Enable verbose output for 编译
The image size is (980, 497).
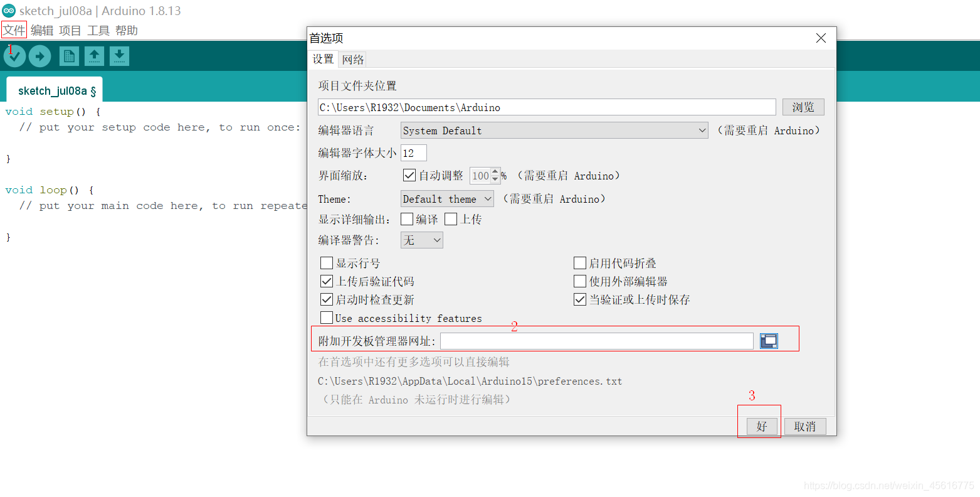click(407, 219)
